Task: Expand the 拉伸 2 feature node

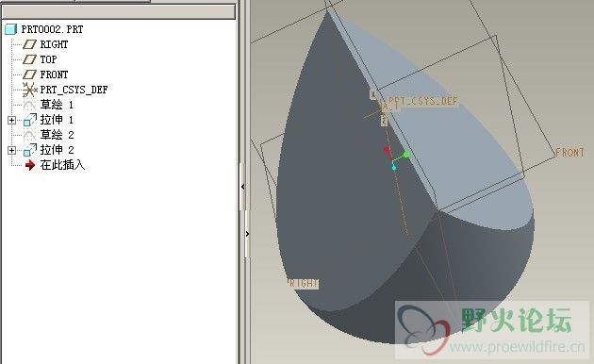Action: point(11,150)
